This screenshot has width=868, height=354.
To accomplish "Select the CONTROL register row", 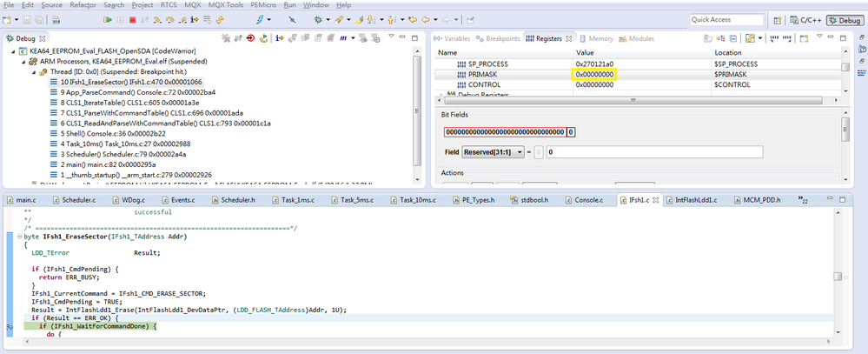I will tap(637, 84).
